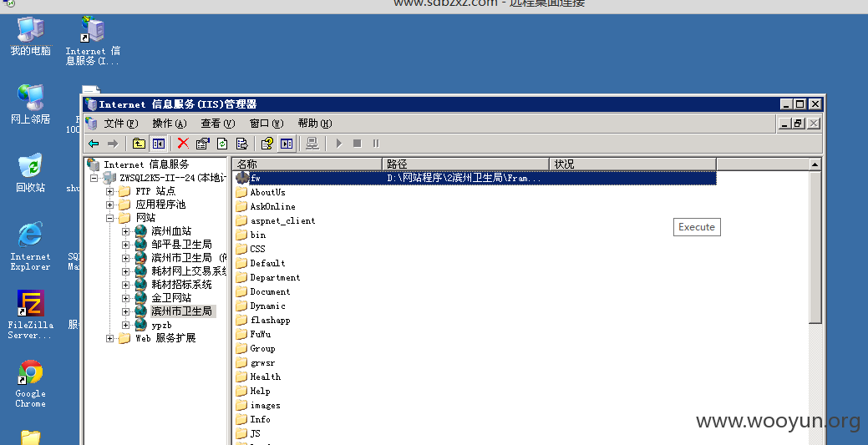Restore the inner MMC child window
Screen dimensions: 868x445
click(799, 123)
